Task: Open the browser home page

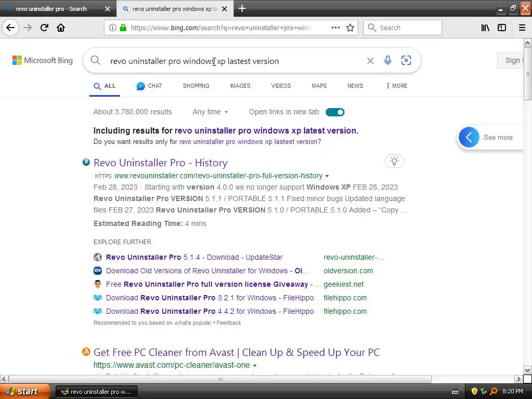Action: click(61, 28)
